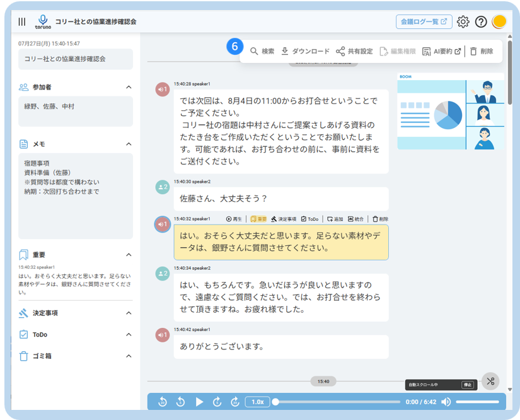This screenshot has height=420, width=520.
Task: Open the settings gear
Action: [463, 22]
